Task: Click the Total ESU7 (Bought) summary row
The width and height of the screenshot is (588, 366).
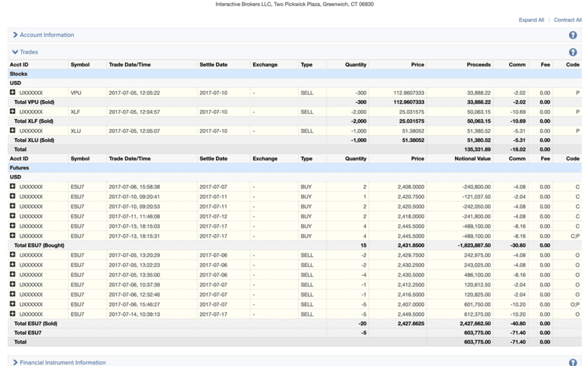Action: pyautogui.click(x=39, y=245)
